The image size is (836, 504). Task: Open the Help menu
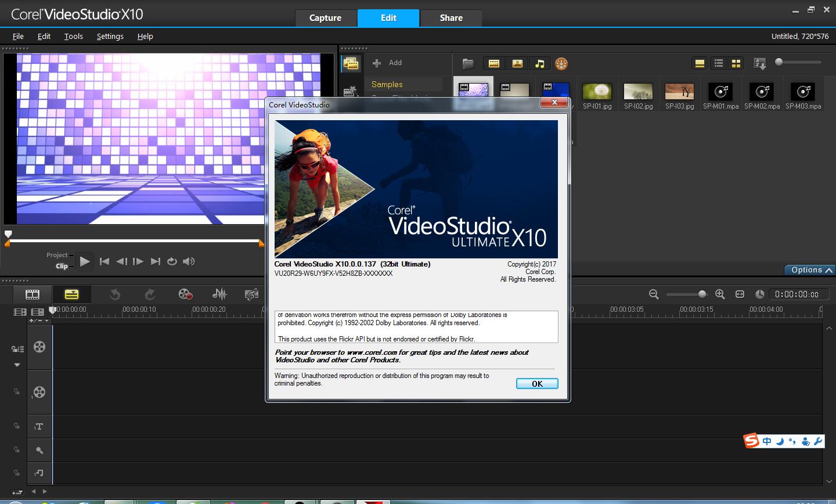point(145,36)
